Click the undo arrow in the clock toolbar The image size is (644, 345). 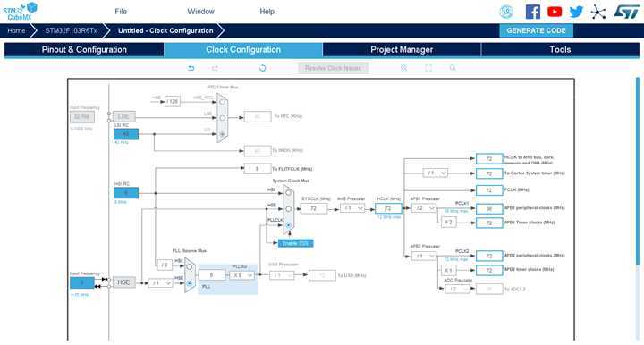pos(191,68)
